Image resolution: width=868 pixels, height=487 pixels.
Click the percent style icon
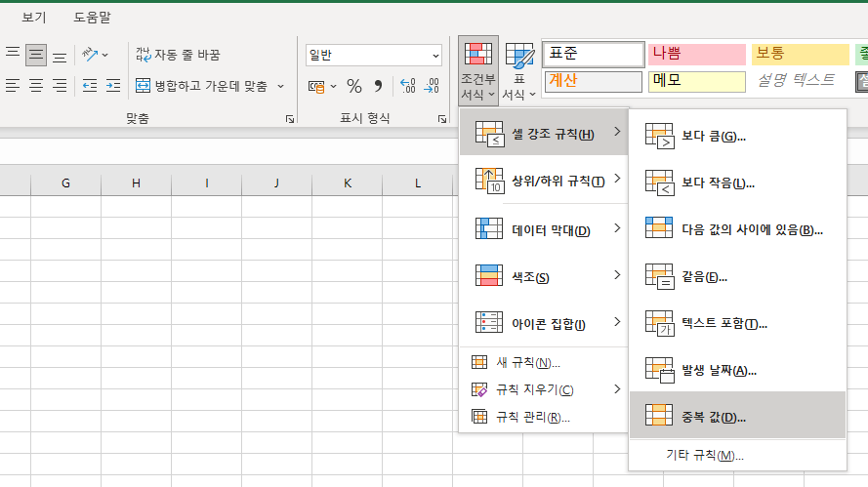(353, 86)
